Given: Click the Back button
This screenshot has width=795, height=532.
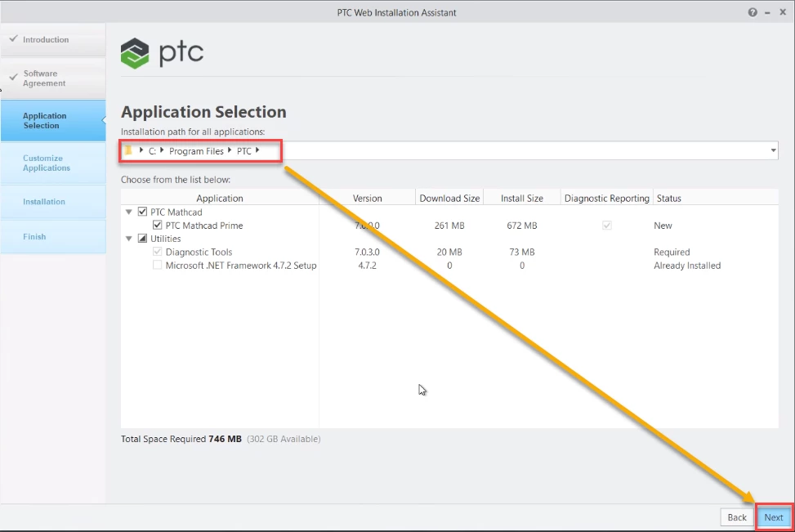Looking at the screenshot, I should click(737, 517).
